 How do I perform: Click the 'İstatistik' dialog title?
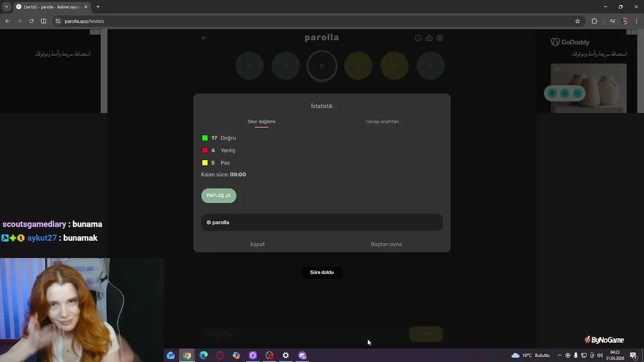322,106
